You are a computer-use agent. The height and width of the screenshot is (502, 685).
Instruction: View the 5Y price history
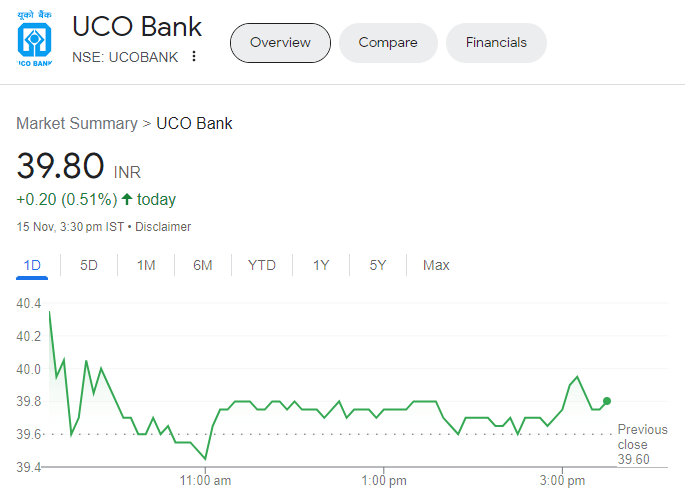pos(378,265)
